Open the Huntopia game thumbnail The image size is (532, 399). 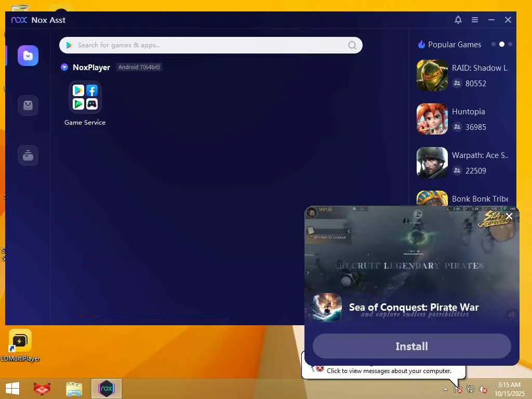point(432,119)
